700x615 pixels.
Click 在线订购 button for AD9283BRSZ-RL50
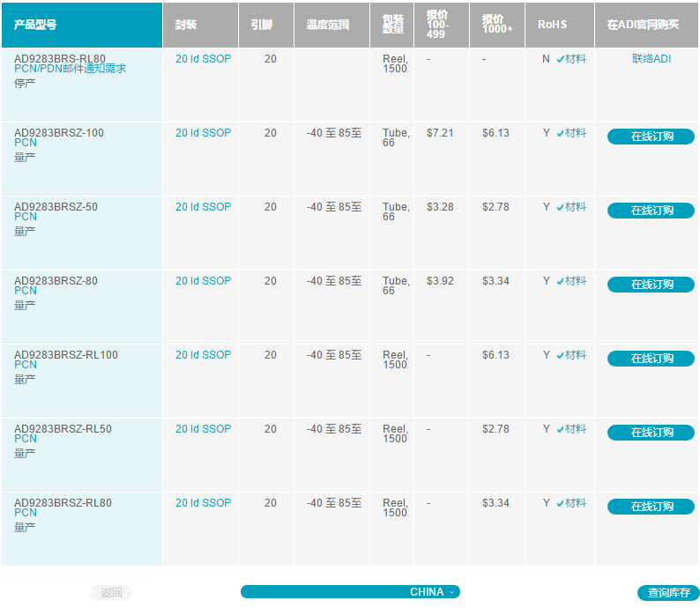pos(651,433)
